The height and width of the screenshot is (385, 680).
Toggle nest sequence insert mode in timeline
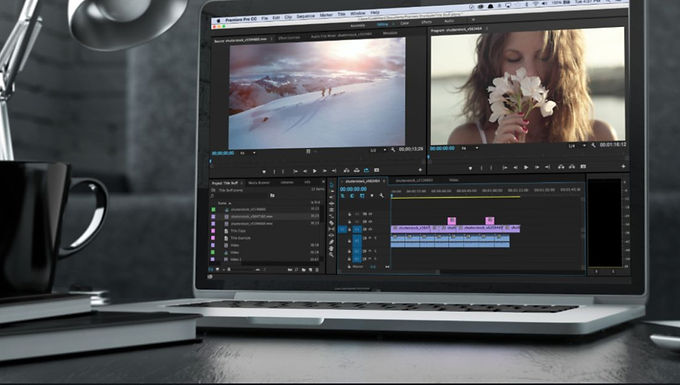coord(343,196)
